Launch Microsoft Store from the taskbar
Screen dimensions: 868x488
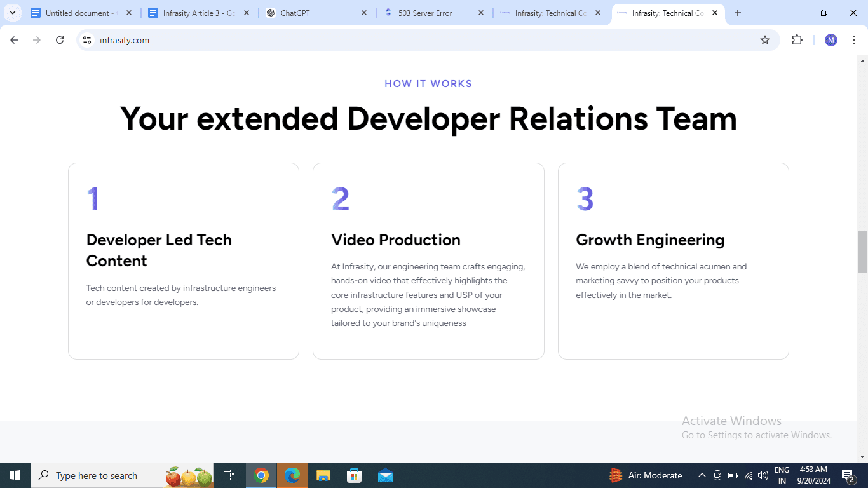coord(354,475)
